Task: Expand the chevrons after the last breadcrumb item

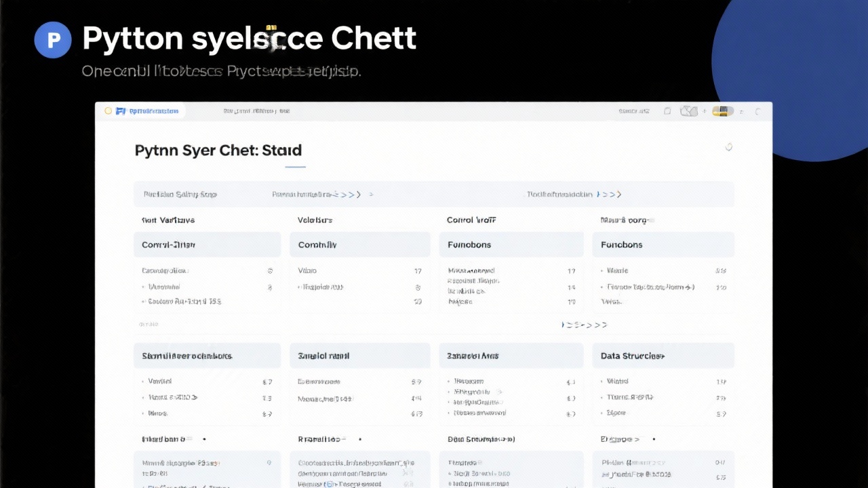Action: click(x=610, y=195)
